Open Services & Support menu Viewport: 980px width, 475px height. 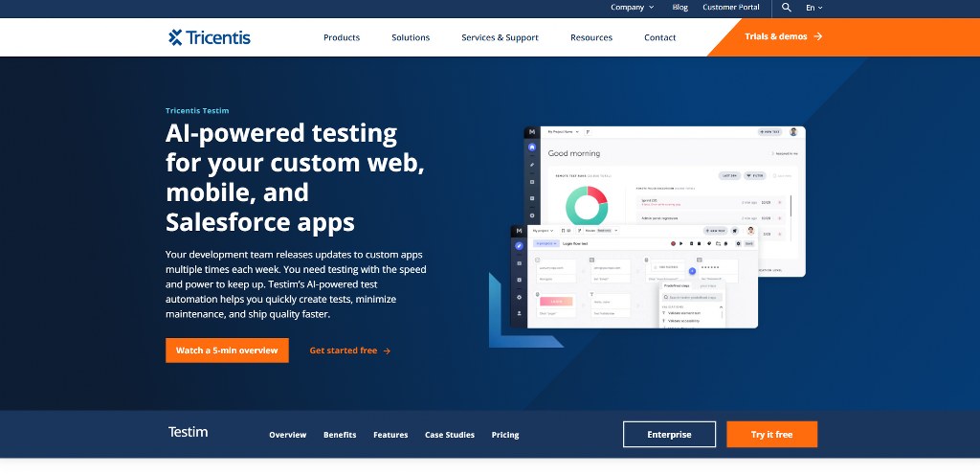click(500, 37)
